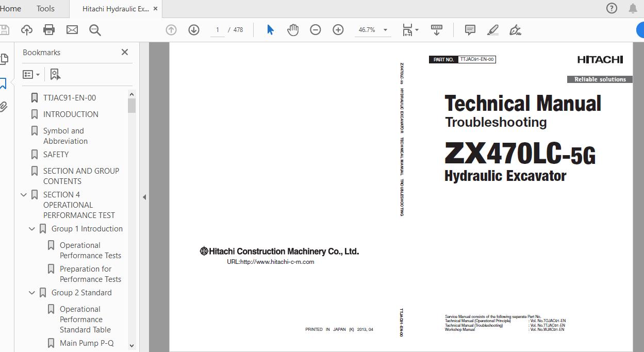The width and height of the screenshot is (644, 352).
Task: Switch to the Tools tab
Action: [45, 8]
